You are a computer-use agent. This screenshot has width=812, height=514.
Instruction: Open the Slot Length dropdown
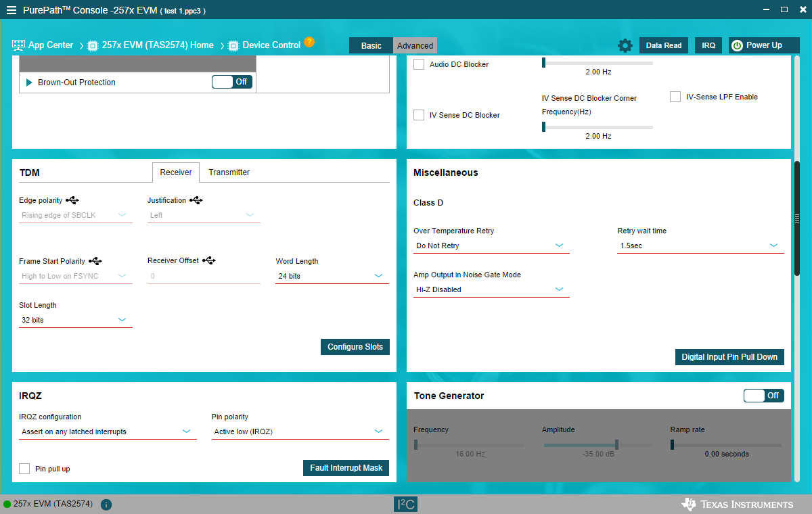76,320
